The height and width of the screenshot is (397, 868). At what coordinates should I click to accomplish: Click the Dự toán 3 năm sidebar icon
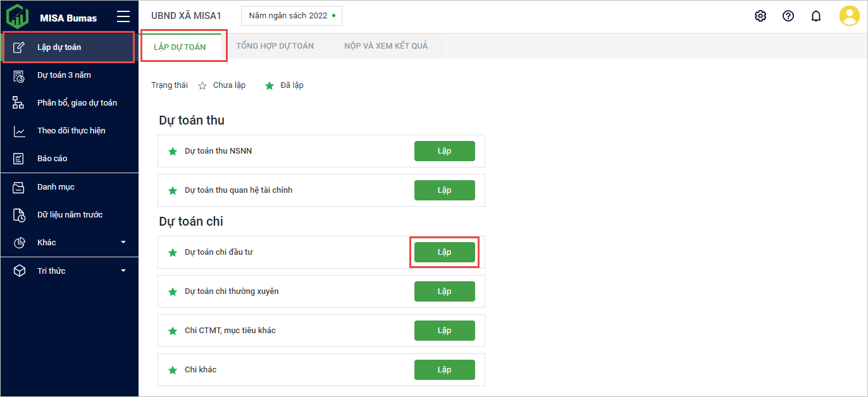(19, 75)
